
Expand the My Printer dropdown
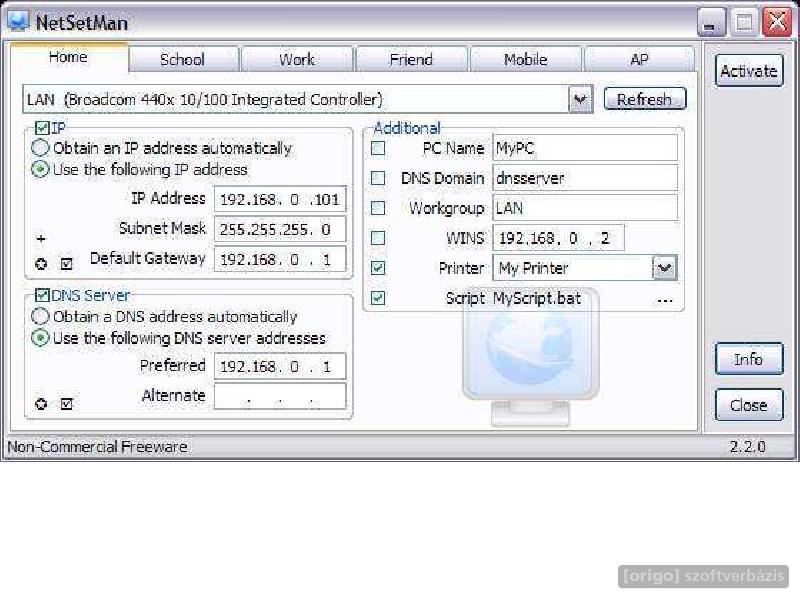(664, 268)
